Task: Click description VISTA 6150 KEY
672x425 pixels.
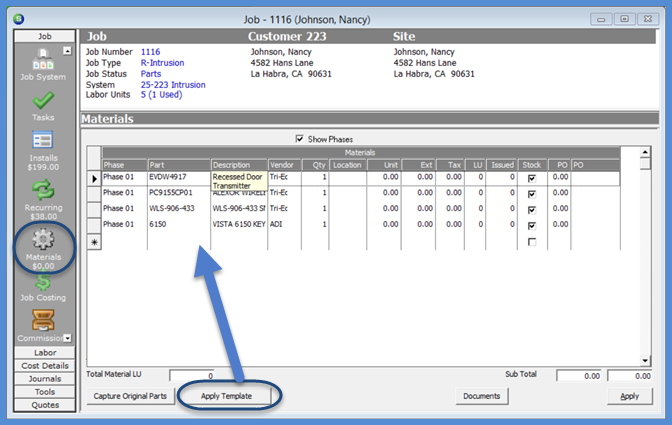Action: point(239,224)
